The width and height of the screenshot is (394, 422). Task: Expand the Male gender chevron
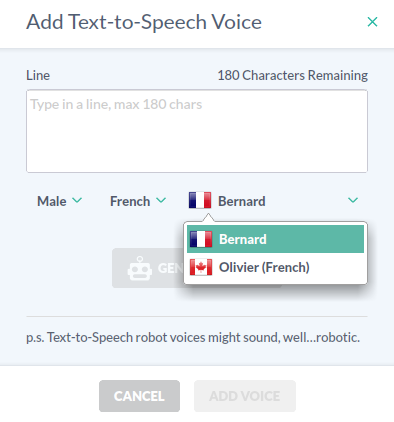[77, 200]
